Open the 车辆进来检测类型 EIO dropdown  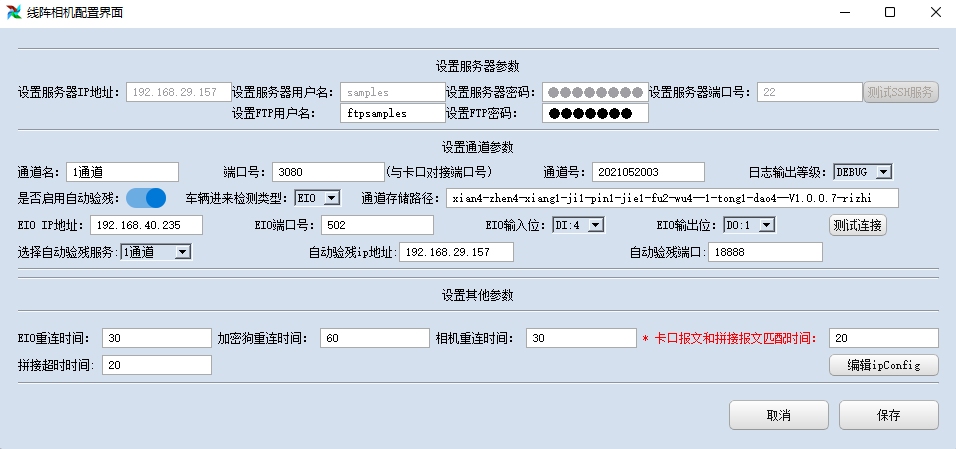pyautogui.click(x=317, y=198)
